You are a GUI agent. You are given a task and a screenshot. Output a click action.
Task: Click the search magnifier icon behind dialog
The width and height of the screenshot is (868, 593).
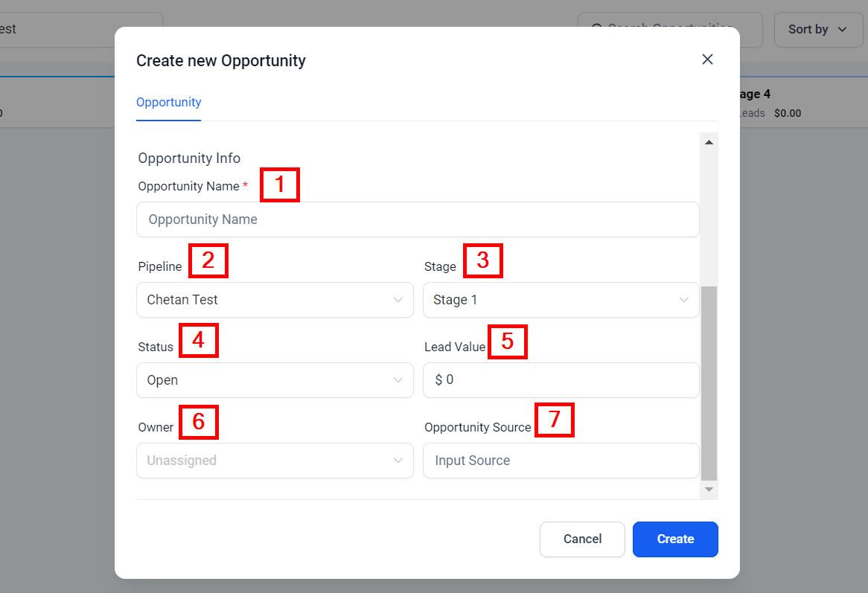tap(596, 29)
